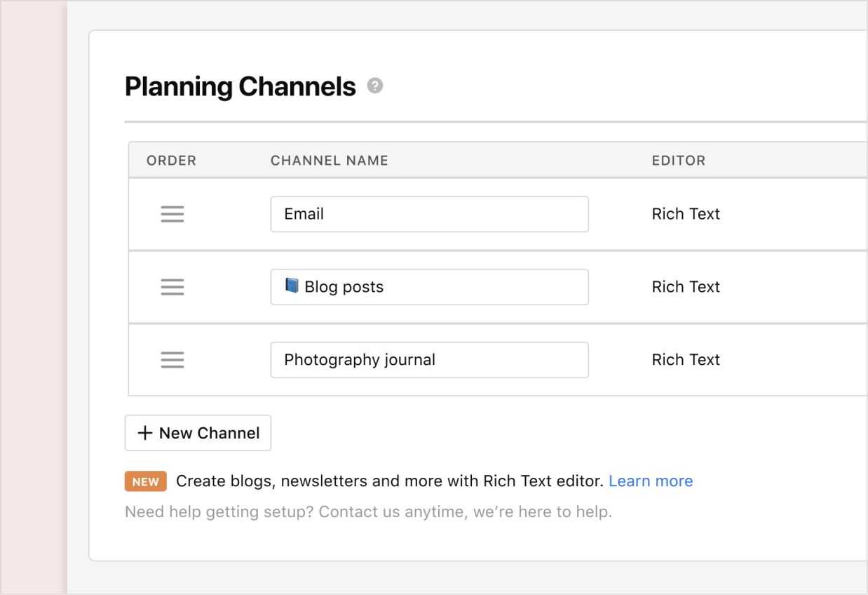Select the Photography journal reorder handle
This screenshot has height=595, width=868.
(172, 360)
